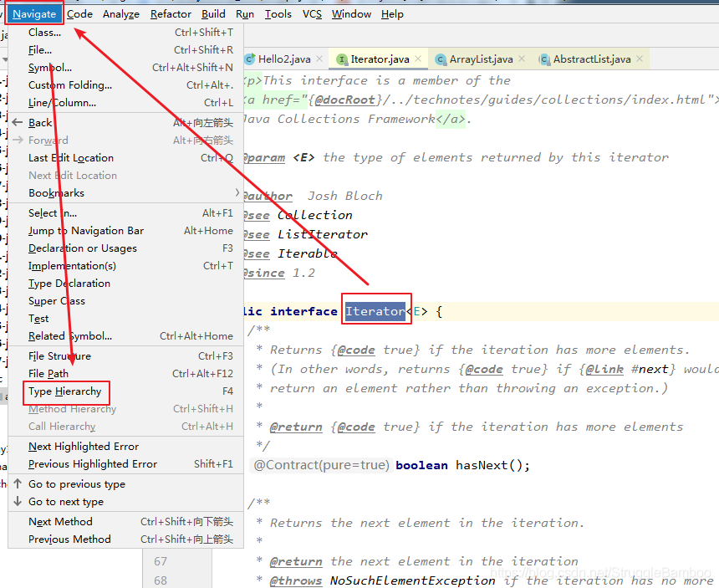
Task: Click the Back arrow icon
Action: pos(18,122)
